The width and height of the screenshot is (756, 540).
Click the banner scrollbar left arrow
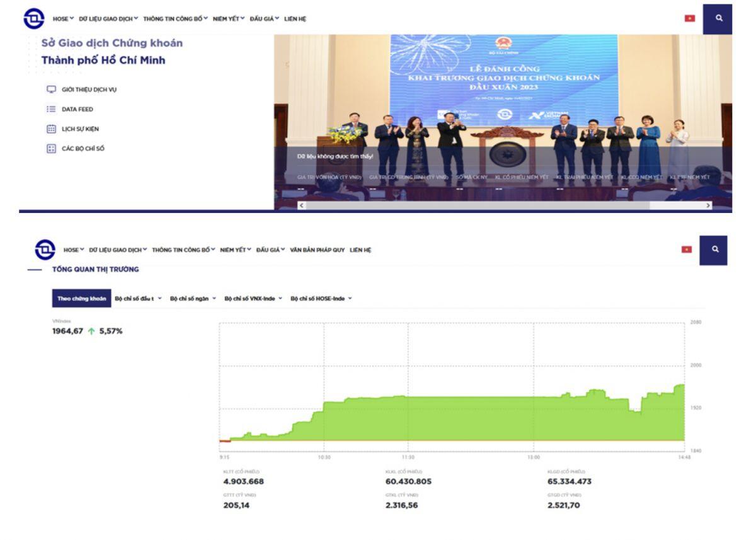[302, 205]
